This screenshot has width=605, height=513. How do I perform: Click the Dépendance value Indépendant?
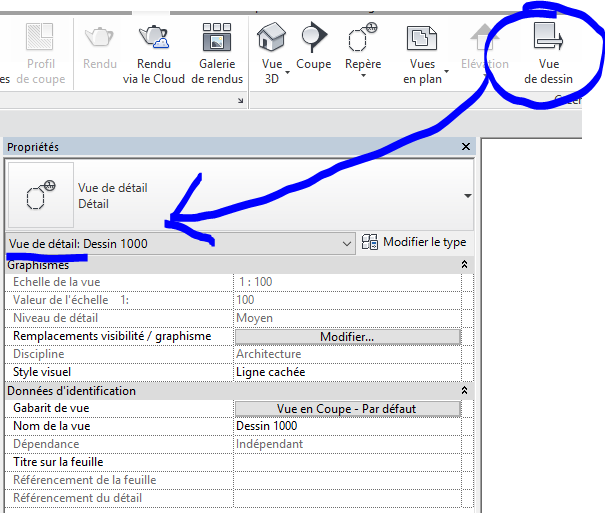click(348, 444)
